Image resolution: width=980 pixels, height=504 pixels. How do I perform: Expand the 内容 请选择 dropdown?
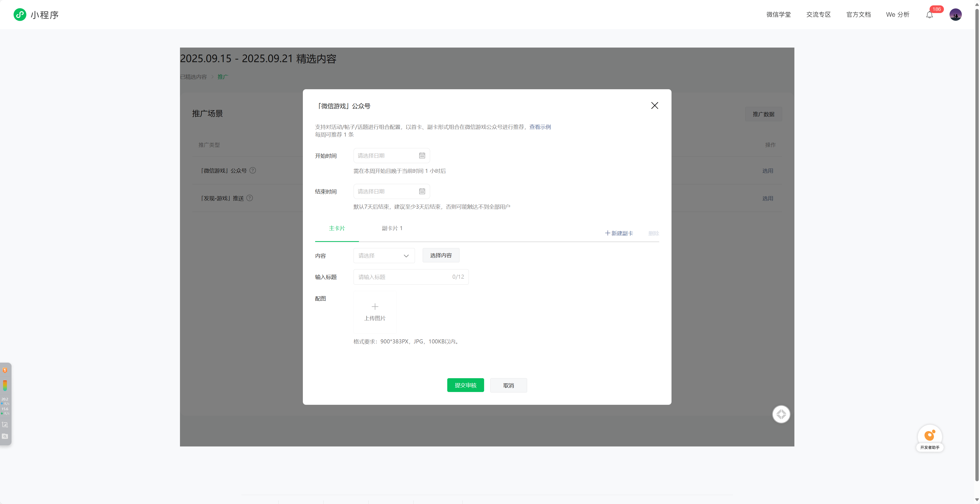[384, 256]
